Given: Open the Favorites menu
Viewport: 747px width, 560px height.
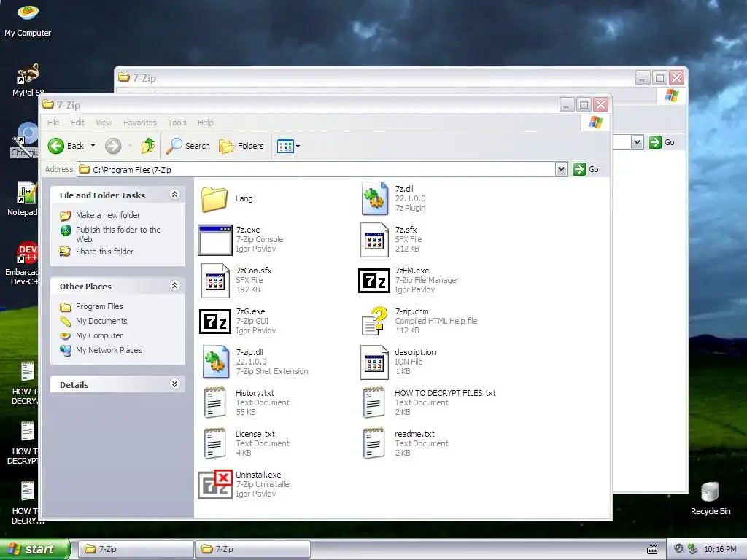Looking at the screenshot, I should [x=139, y=122].
